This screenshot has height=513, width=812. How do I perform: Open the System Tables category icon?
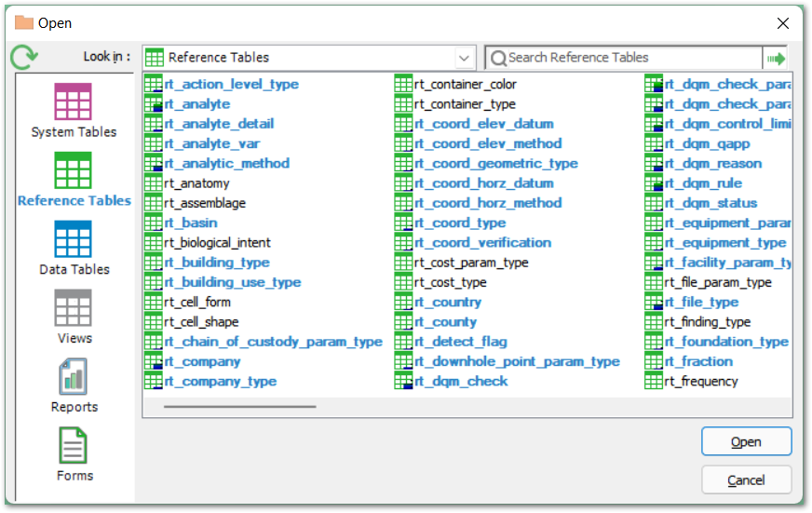click(73, 101)
